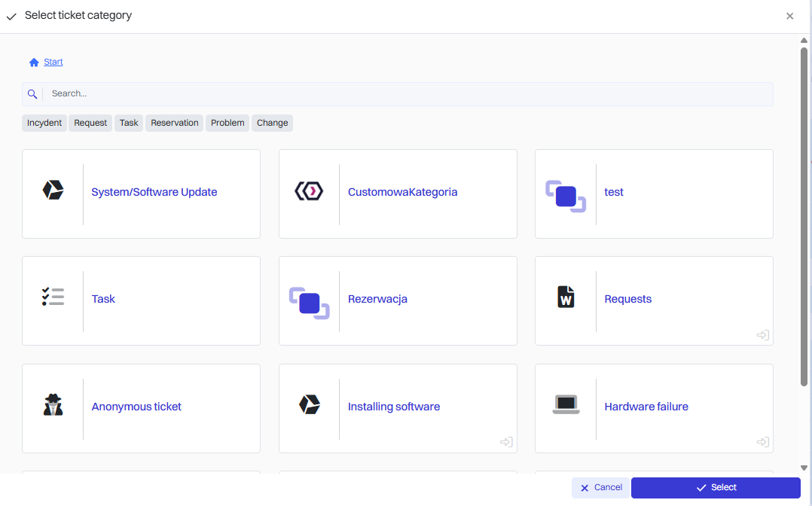Click the Requests document icon
812x506 pixels.
[x=566, y=297]
